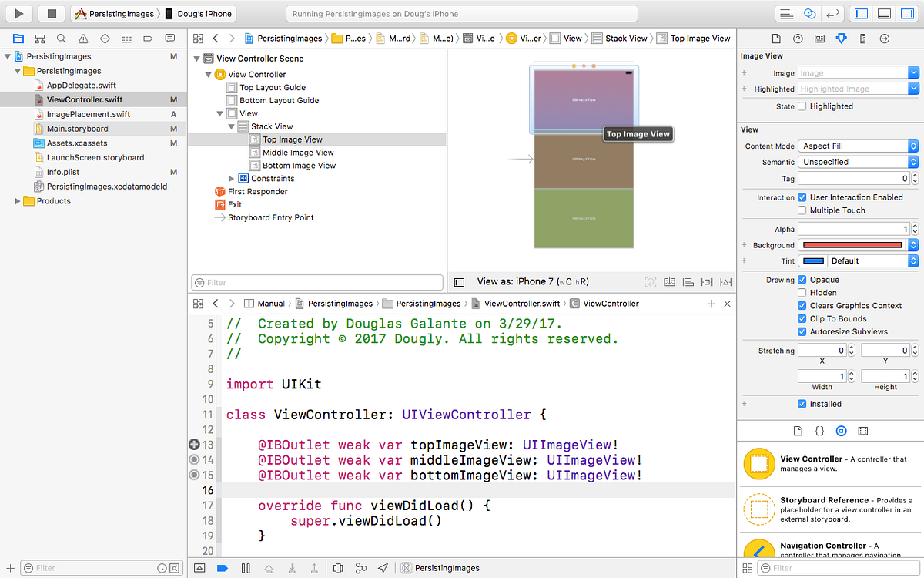The width and height of the screenshot is (924, 578).
Task: Open the view hierarchy debugger
Action: tap(338, 568)
